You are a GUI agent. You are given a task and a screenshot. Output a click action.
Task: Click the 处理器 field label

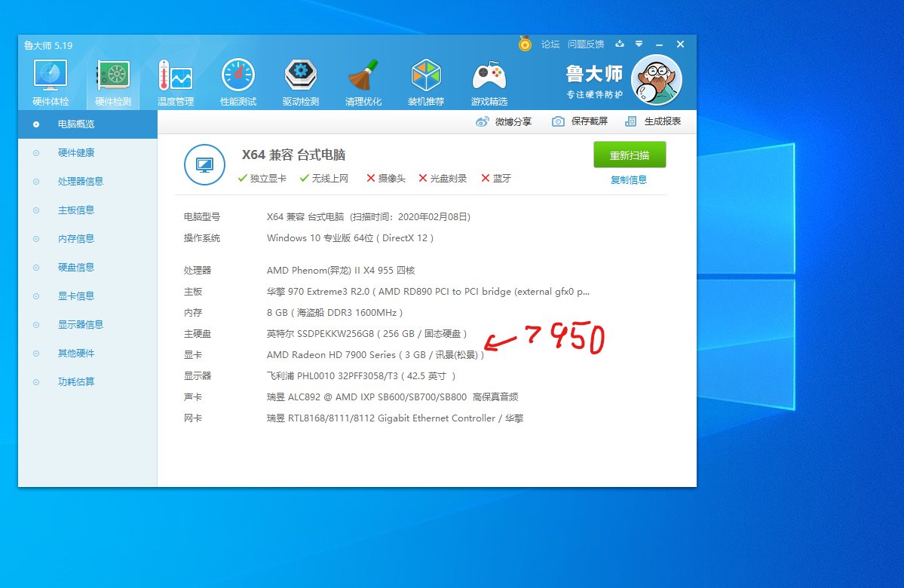198,271
